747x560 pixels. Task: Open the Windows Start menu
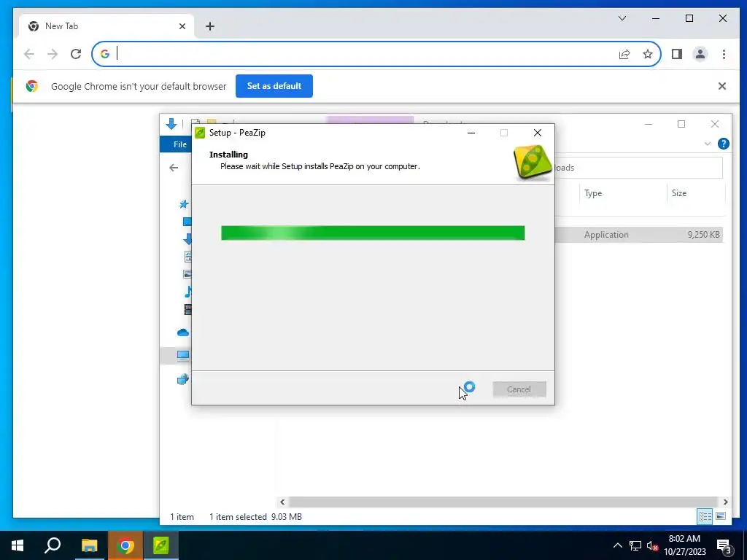click(18, 545)
